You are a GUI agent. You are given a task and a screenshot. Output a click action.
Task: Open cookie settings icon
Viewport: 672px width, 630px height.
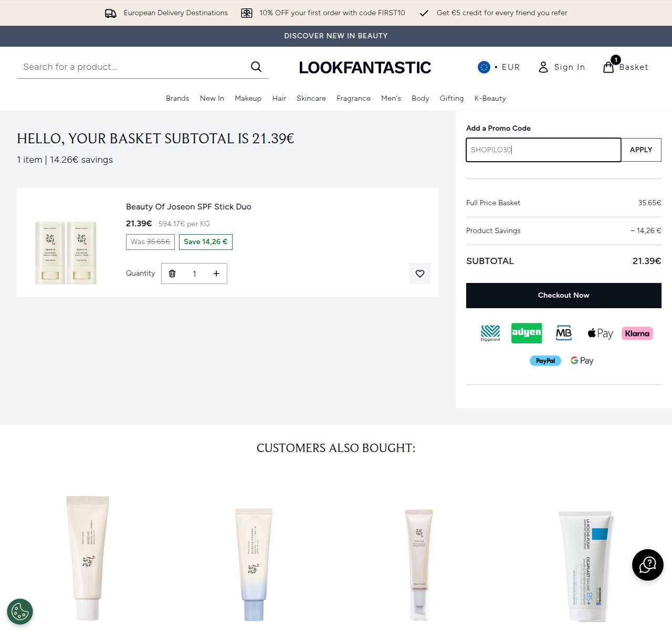(20, 612)
